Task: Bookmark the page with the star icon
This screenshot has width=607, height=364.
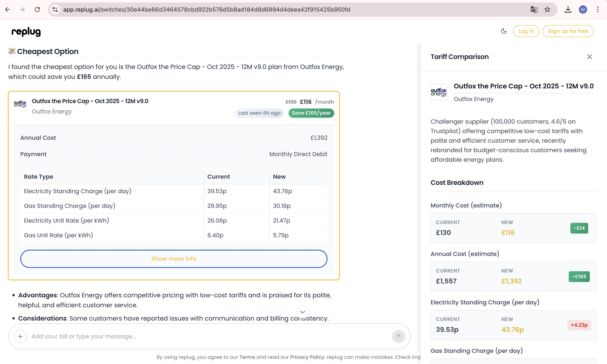Action: point(547,9)
